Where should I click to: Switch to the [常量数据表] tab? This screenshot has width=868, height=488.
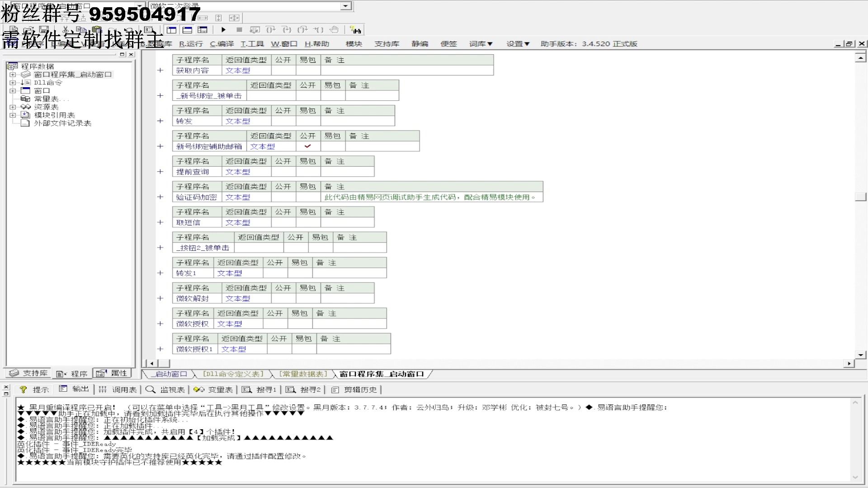tap(303, 374)
